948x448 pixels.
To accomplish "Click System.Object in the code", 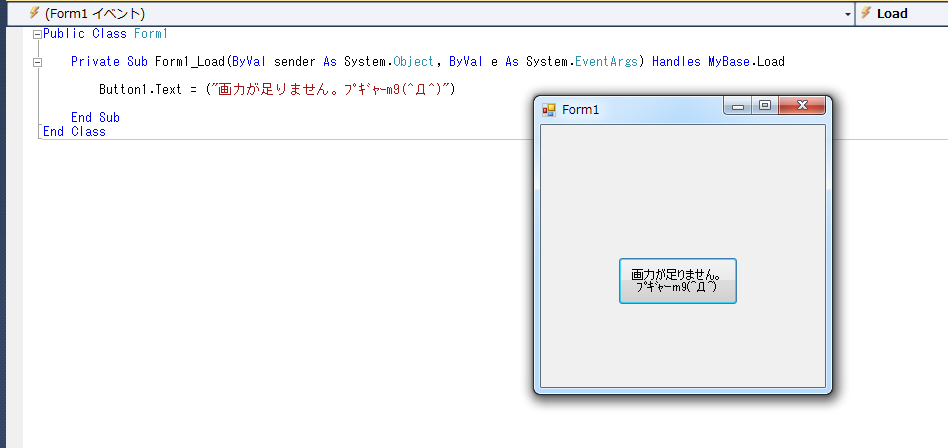I will click(389, 62).
